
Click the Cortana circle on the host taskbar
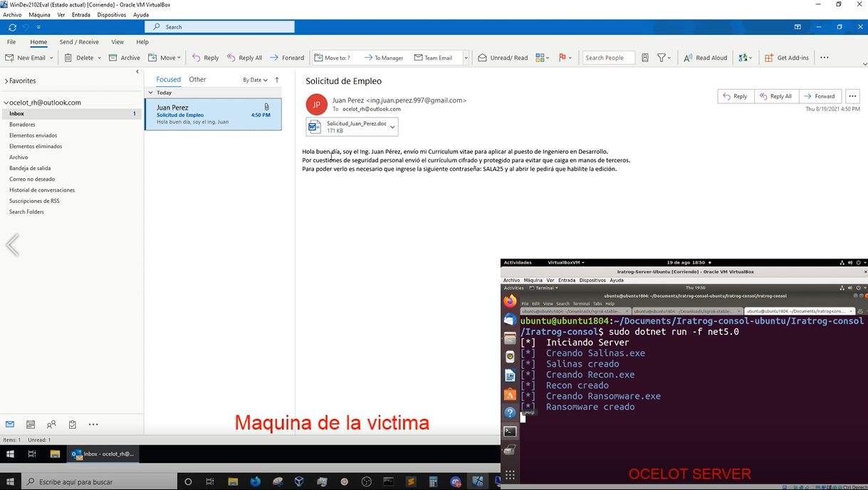tap(188, 482)
